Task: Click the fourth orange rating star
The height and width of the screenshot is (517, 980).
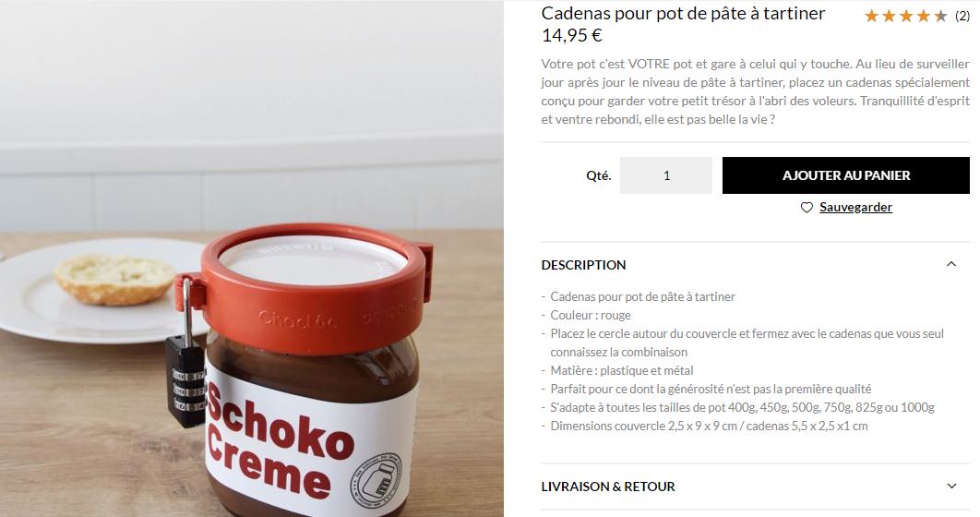Action: click(923, 17)
